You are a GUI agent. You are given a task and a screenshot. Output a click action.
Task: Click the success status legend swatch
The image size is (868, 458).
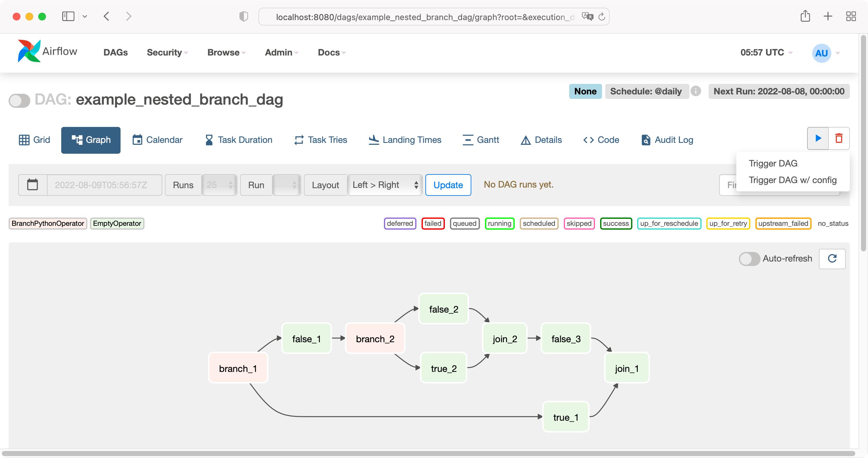pos(616,224)
